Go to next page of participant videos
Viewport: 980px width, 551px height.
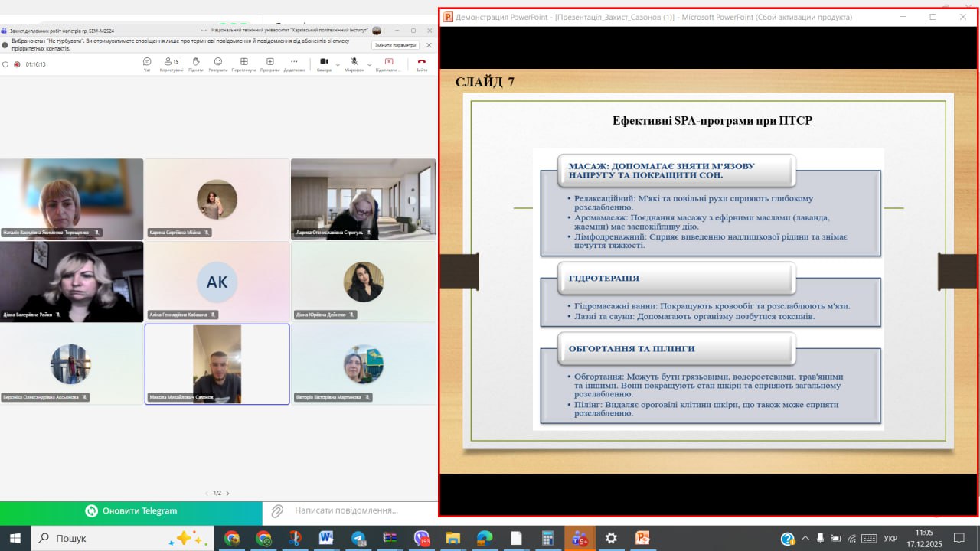[x=227, y=494]
